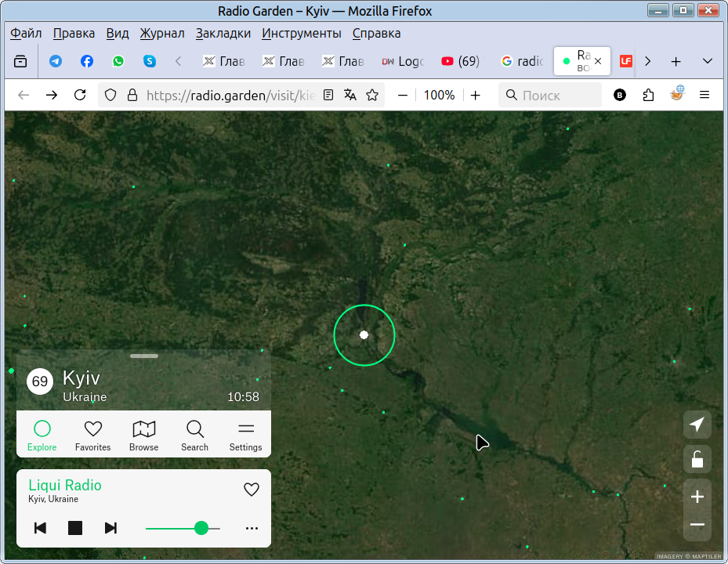Go back one page
Image resolution: width=728 pixels, height=564 pixels.
[24, 95]
